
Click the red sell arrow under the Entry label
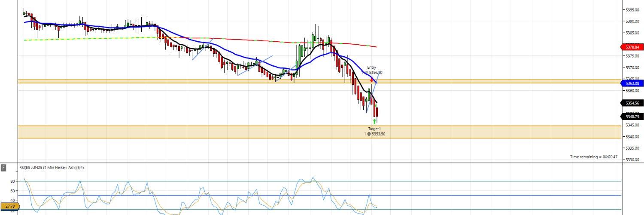tap(371, 80)
